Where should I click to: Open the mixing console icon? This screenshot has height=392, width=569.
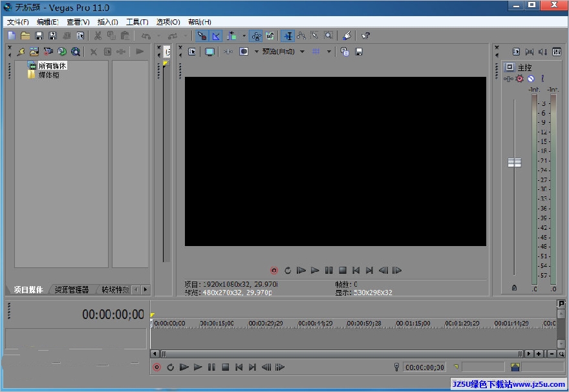click(557, 52)
